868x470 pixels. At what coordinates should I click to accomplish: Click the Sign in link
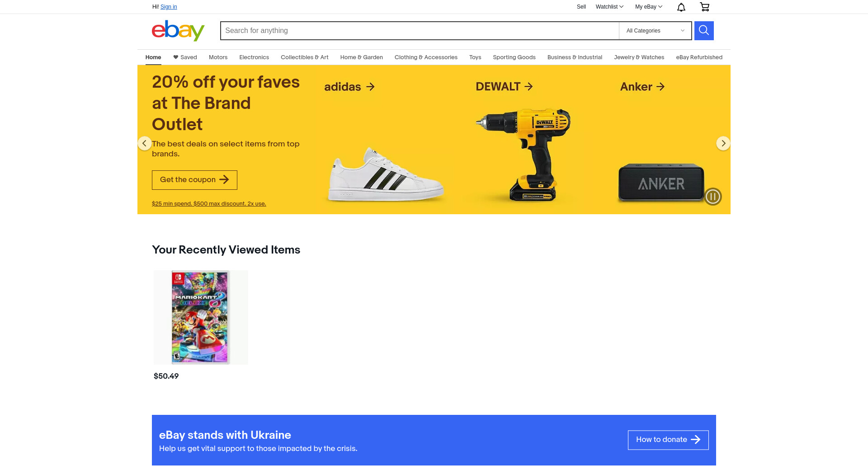pos(169,7)
